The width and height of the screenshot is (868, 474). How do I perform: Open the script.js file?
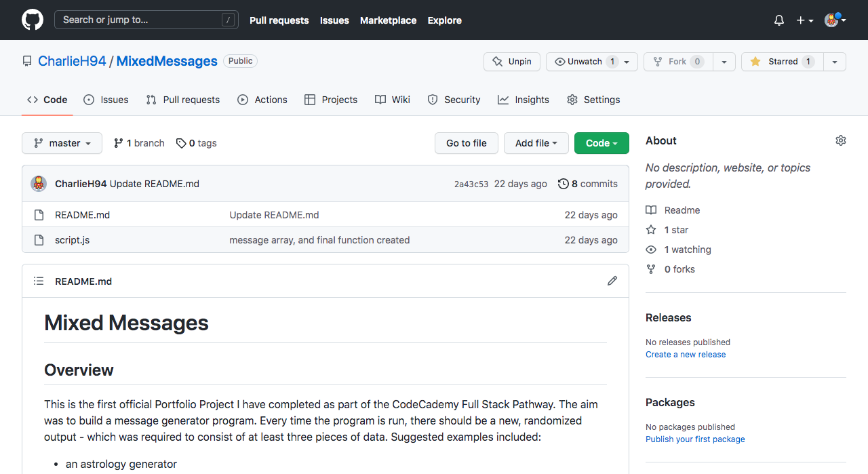pos(72,240)
